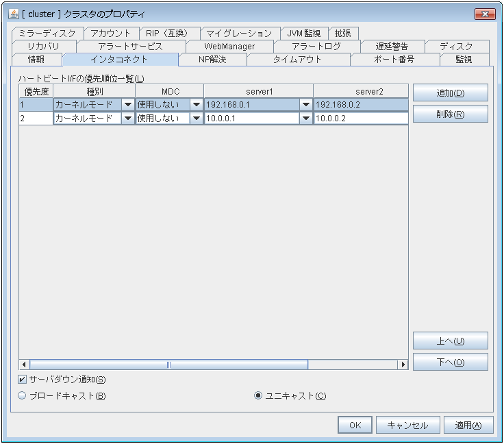This screenshot has height=444, width=504.
Task: Open 種別 dropdown in priority 1 row
Action: pos(127,105)
